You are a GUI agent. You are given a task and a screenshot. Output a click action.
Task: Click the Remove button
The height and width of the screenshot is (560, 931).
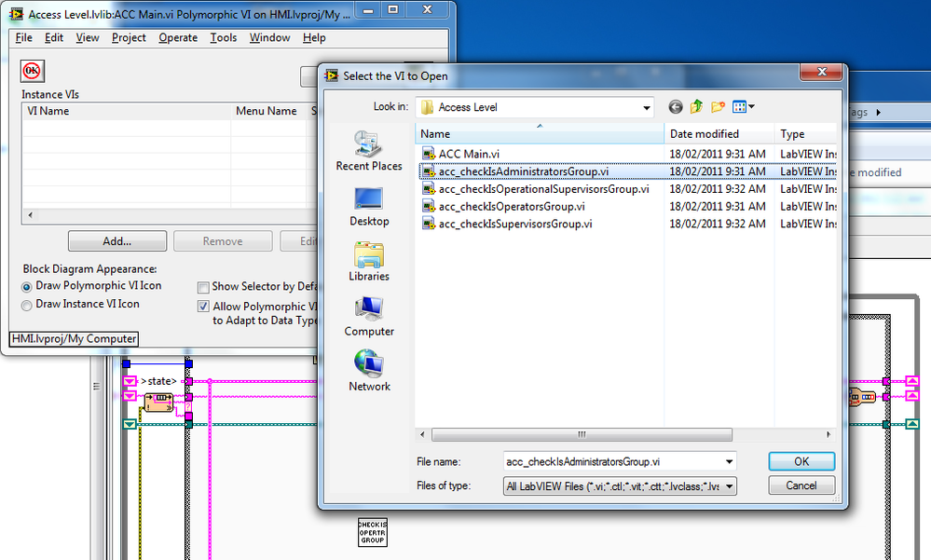tap(223, 241)
